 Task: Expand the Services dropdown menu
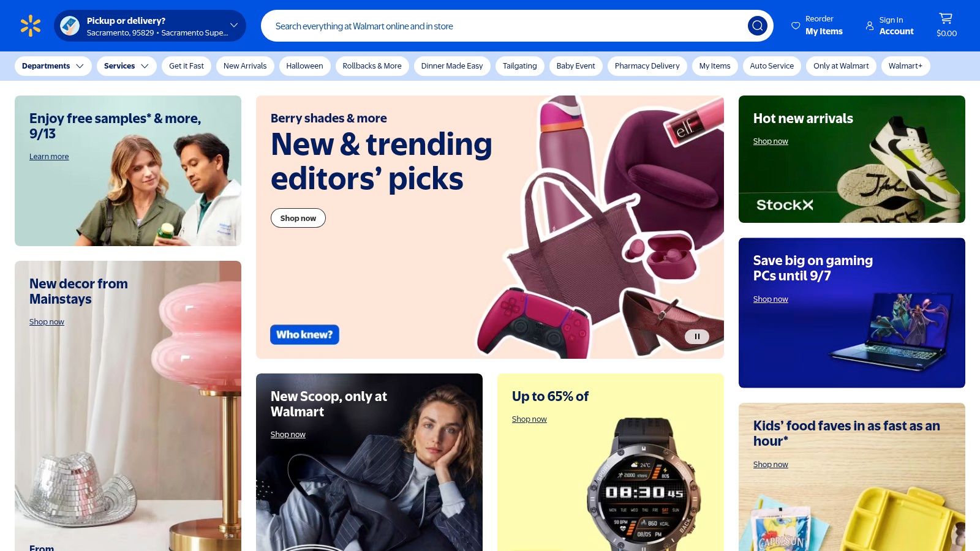point(126,66)
